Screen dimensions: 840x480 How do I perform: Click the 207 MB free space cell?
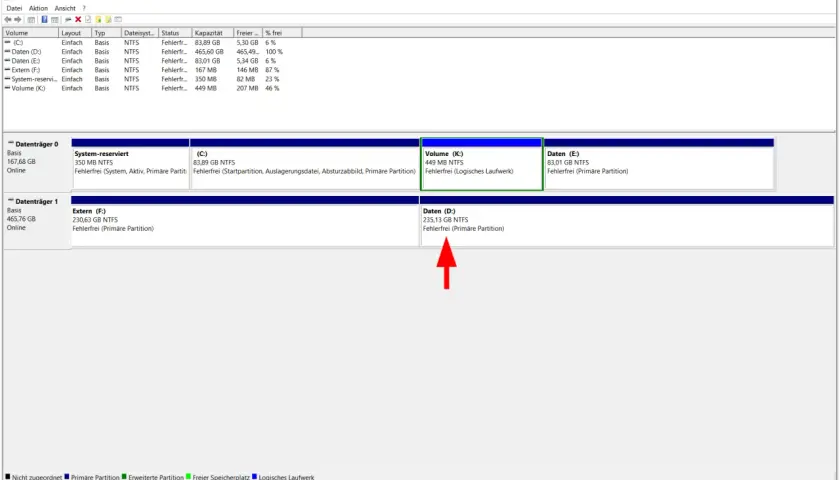247,88
